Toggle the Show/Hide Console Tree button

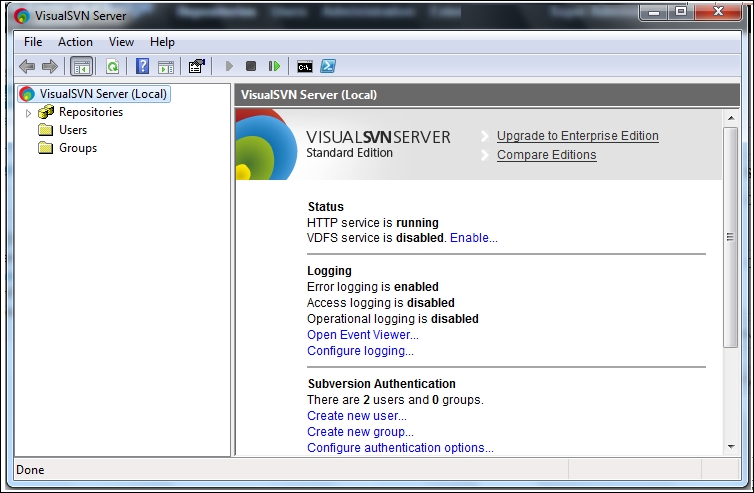[x=82, y=66]
